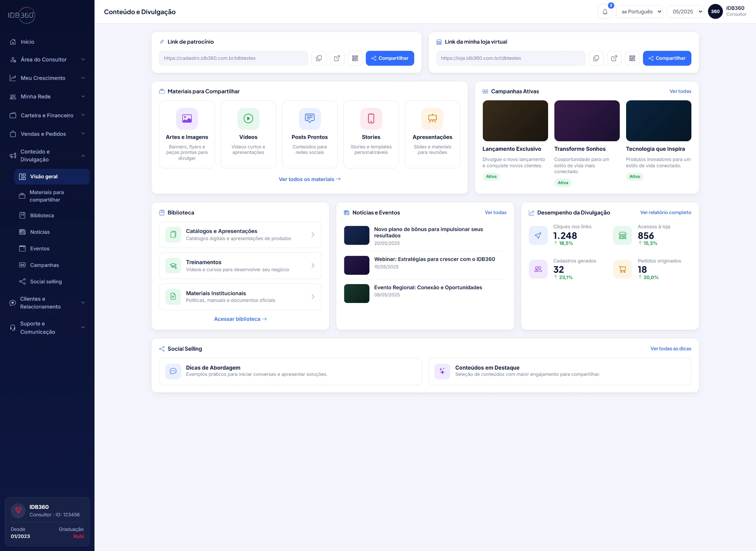Expand Minha Rede menu
The height and width of the screenshot is (551, 756).
coord(47,97)
